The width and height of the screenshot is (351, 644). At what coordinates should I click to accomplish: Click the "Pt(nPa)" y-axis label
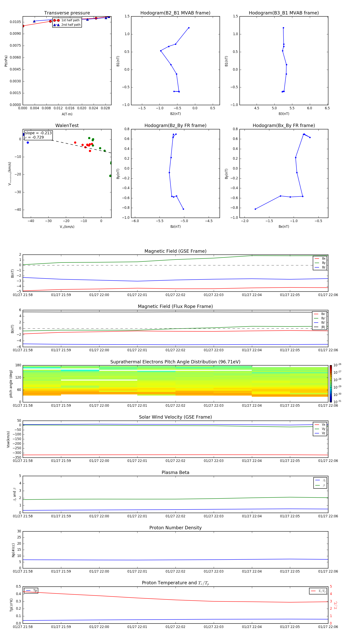(6, 61)
